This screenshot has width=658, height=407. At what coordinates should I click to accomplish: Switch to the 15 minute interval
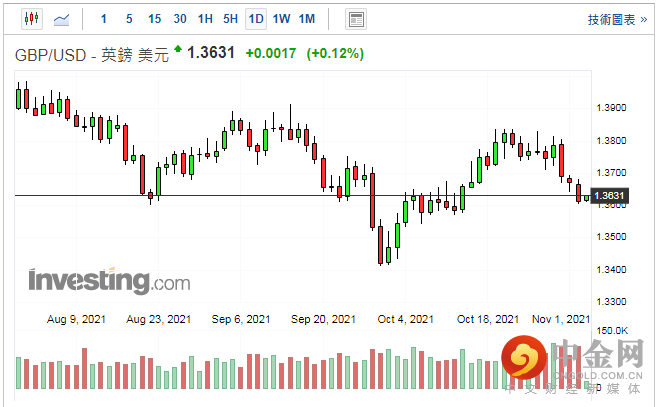pos(154,18)
